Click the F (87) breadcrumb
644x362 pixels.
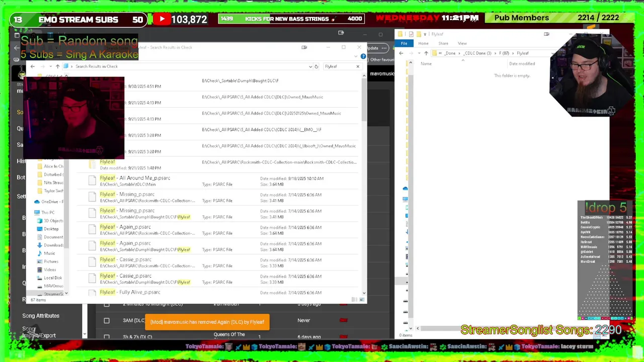(504, 53)
